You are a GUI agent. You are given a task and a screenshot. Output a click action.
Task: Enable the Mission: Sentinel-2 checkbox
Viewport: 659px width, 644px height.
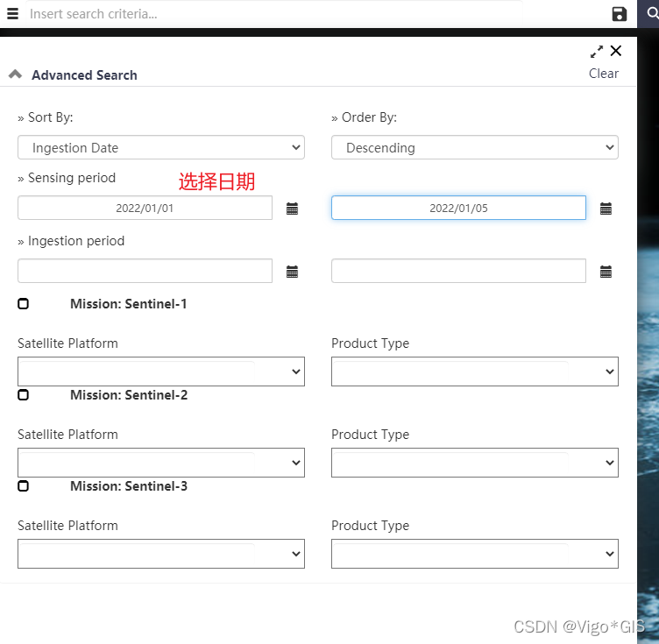[x=23, y=394]
